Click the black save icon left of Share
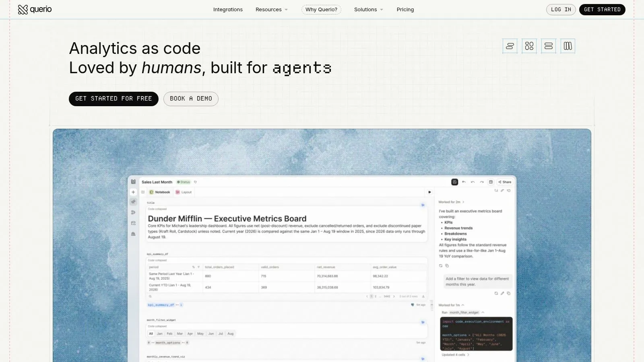This screenshot has width=644, height=362. tap(454, 182)
